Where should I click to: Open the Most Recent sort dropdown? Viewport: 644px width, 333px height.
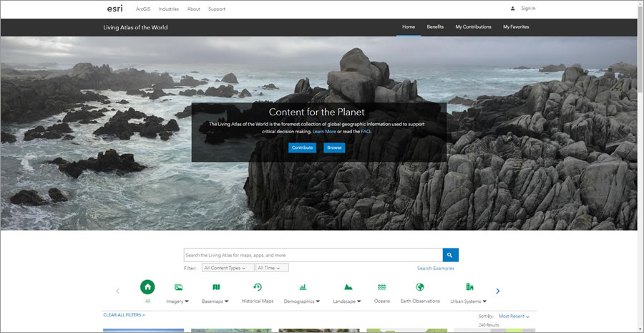514,316
